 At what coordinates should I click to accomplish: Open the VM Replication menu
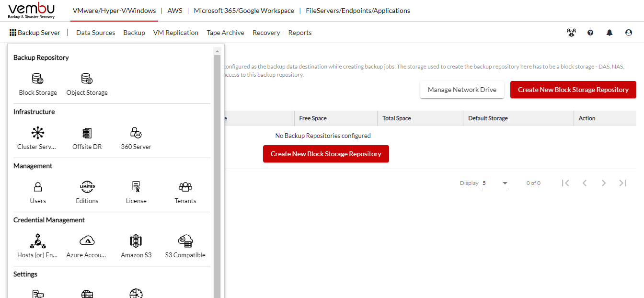pos(176,33)
